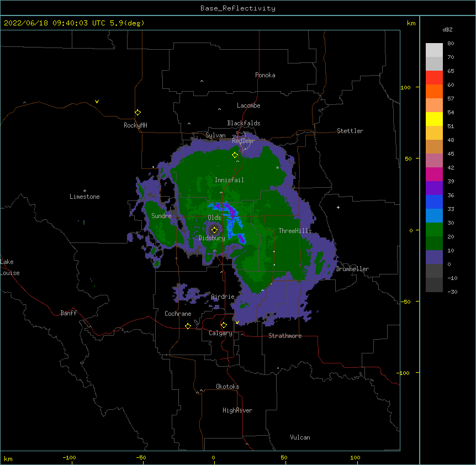This screenshot has height=465, width=476.
Task: Select the Lacombe city label
Action: pos(248,105)
